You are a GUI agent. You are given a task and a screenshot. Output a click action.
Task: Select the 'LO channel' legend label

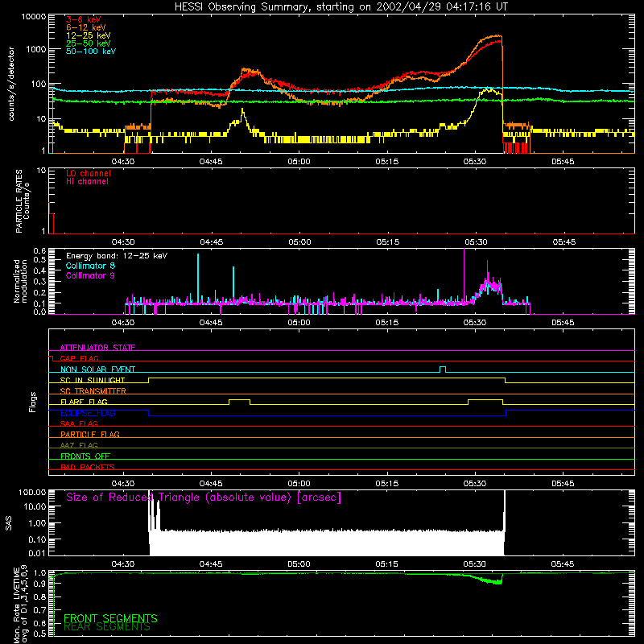[x=89, y=174]
